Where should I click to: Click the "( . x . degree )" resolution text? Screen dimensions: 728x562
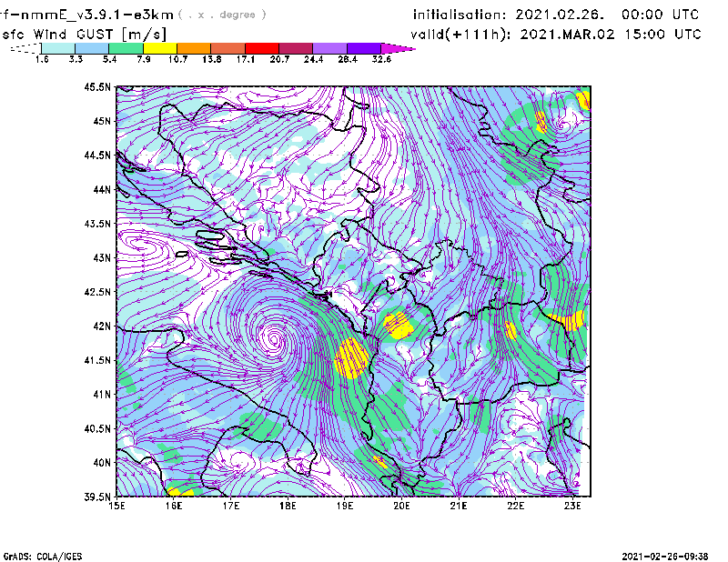coord(223,15)
